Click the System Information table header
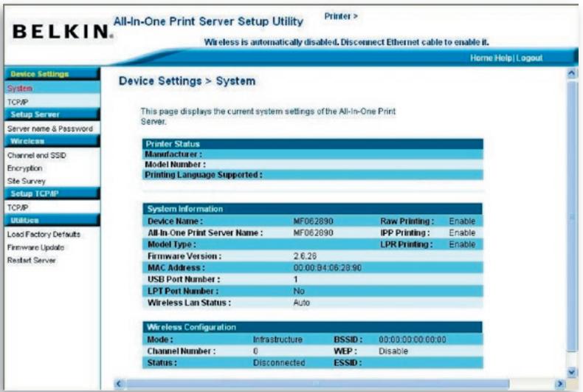This screenshot has width=583, height=392. (x=313, y=209)
